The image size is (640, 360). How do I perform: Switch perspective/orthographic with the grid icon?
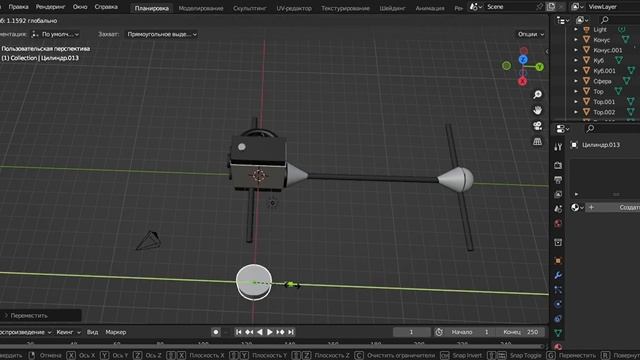point(538,142)
